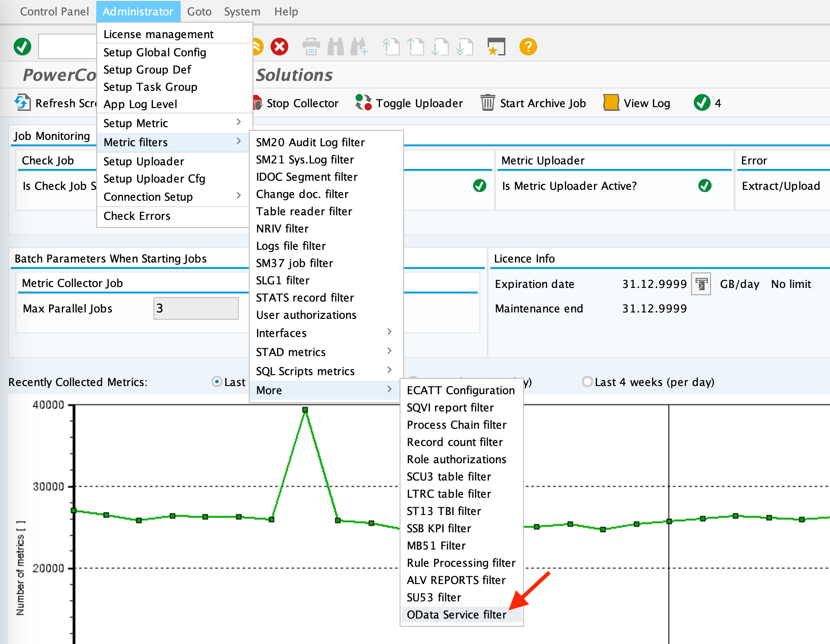Select the first 'Last' radio button

pos(217,381)
